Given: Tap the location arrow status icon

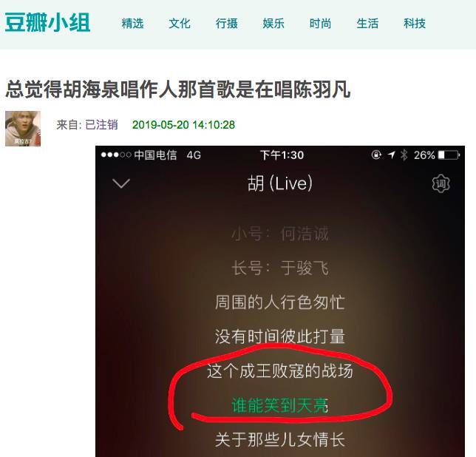Looking at the screenshot, I should [391, 155].
